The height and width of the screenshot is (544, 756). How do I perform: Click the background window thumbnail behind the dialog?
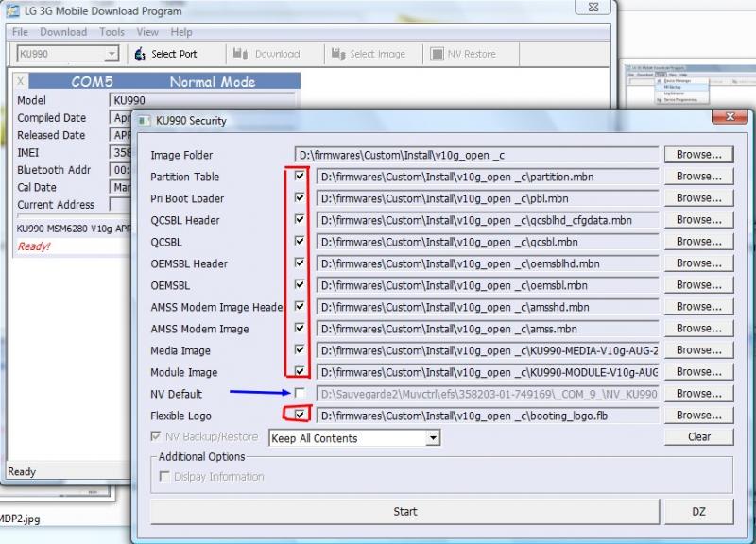690,85
